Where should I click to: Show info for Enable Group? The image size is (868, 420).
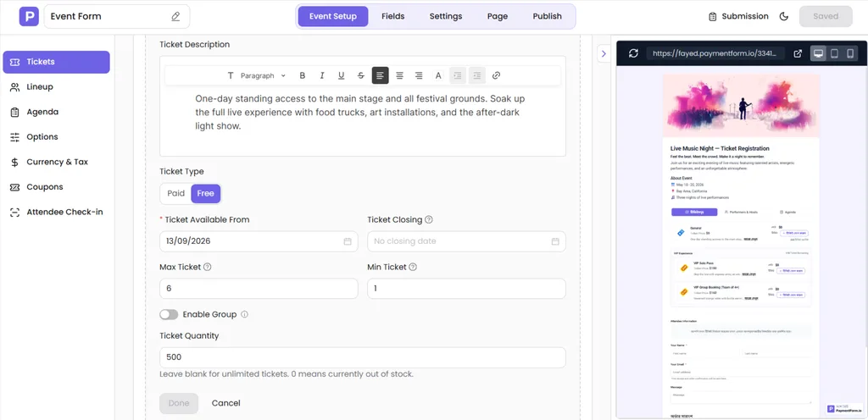(x=245, y=314)
